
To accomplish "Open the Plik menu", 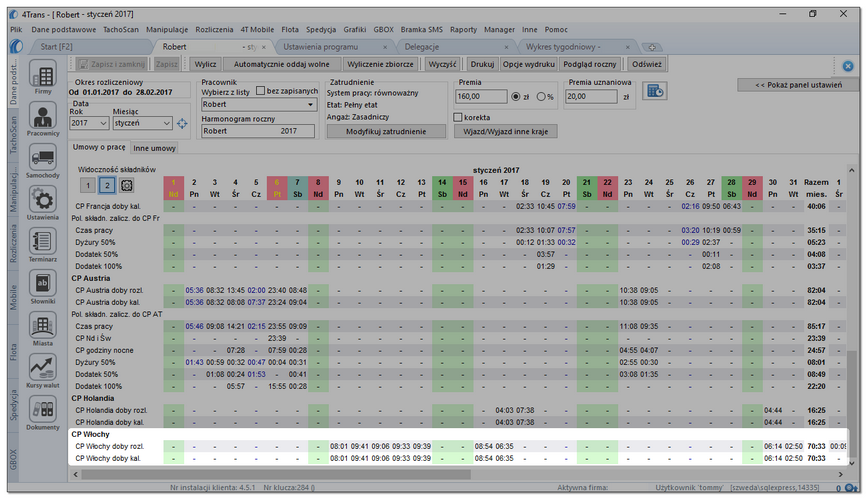I will (16, 29).
